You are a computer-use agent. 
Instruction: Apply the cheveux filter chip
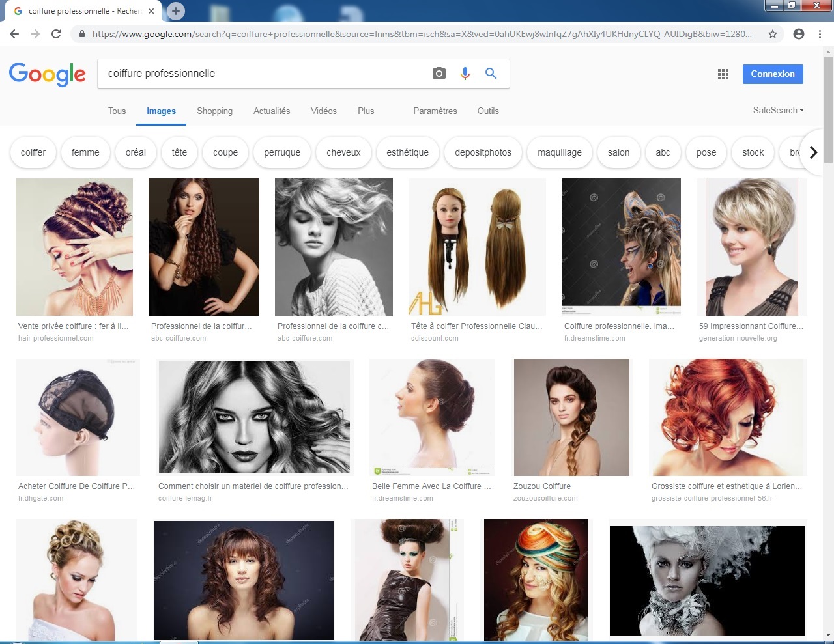pyautogui.click(x=343, y=152)
